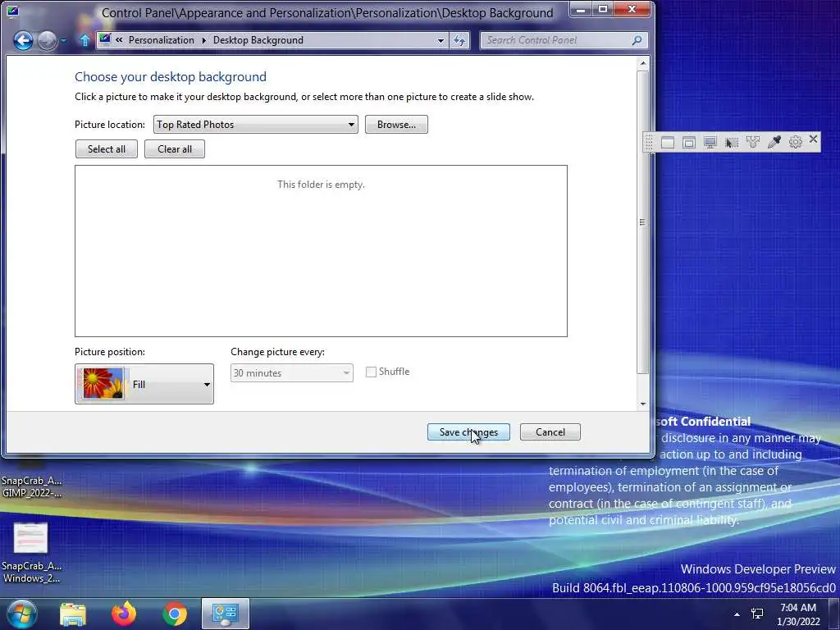Click Desktop Background breadcrumb

coord(258,40)
